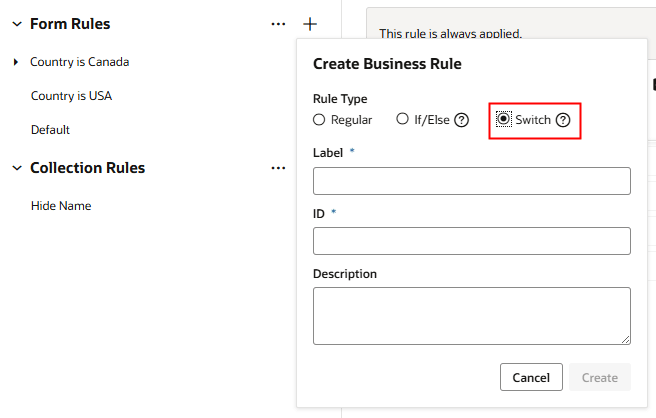The image size is (656, 418).
Task: Click inside the Description text area
Action: 471,315
